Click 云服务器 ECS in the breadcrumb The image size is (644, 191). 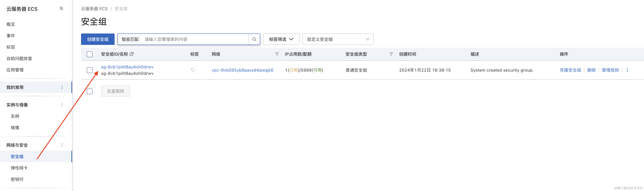tap(94, 9)
